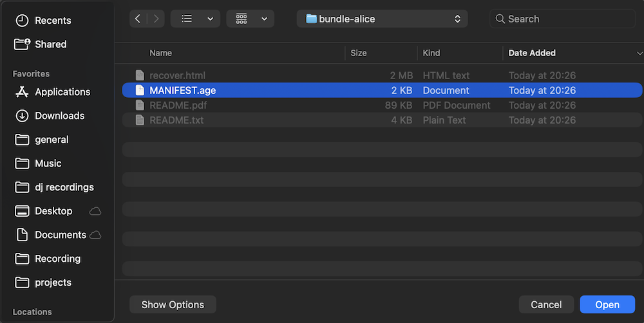Click the Show Options button
Viewport: 644px width, 323px height.
173,304
